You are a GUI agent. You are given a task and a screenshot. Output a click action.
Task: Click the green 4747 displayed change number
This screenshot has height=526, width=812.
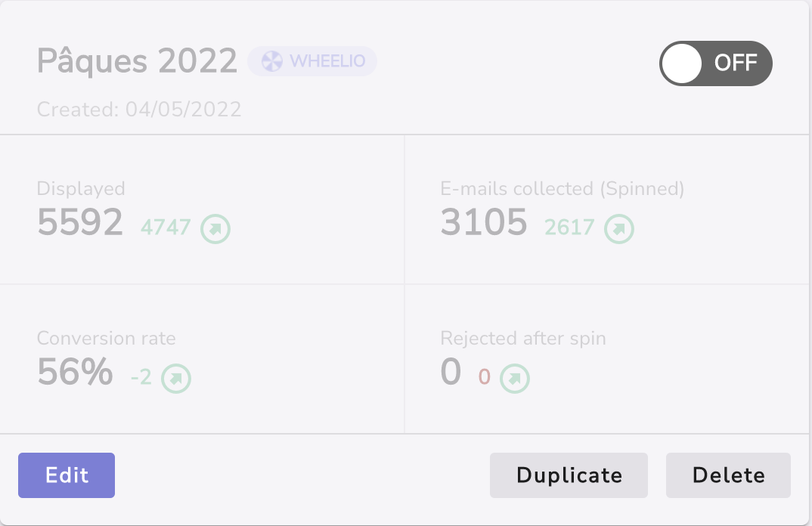click(x=166, y=227)
